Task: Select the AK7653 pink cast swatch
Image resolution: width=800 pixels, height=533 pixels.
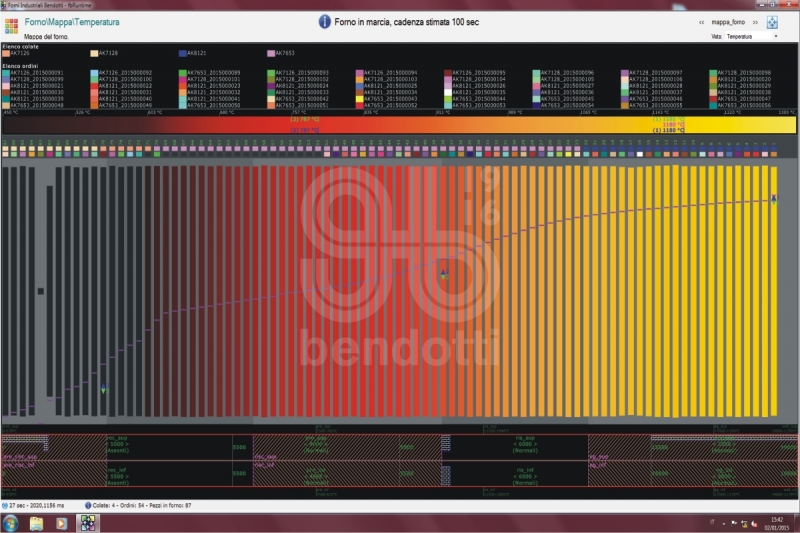Action: [x=271, y=53]
